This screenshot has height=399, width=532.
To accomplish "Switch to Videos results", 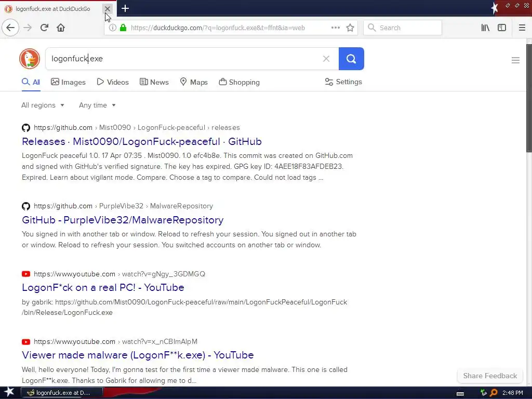I will (x=113, y=82).
